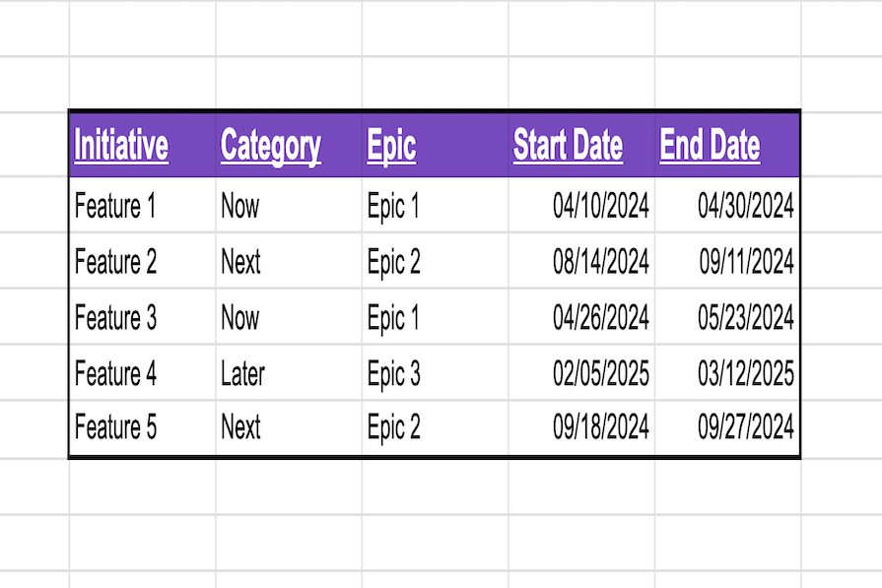882x588 pixels.
Task: Select the 05/23/2024 date cell
Action: tap(746, 318)
